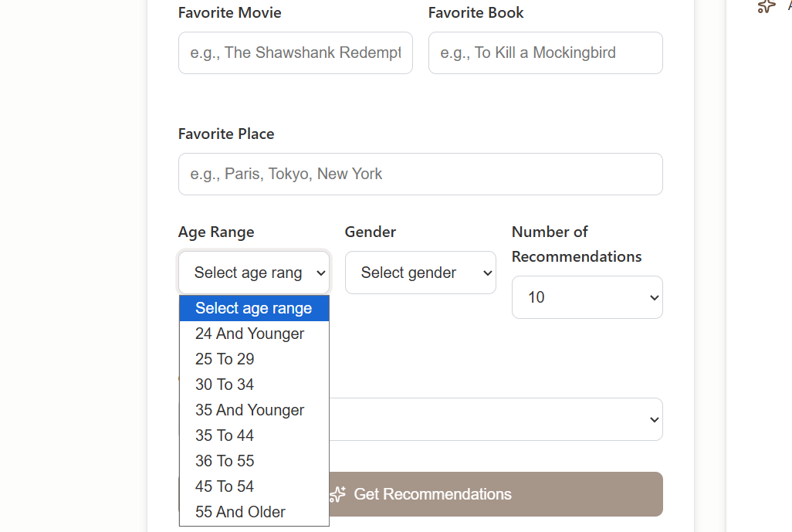Choose '24 And Younger' age option
This screenshot has width=792, height=532.
point(250,334)
